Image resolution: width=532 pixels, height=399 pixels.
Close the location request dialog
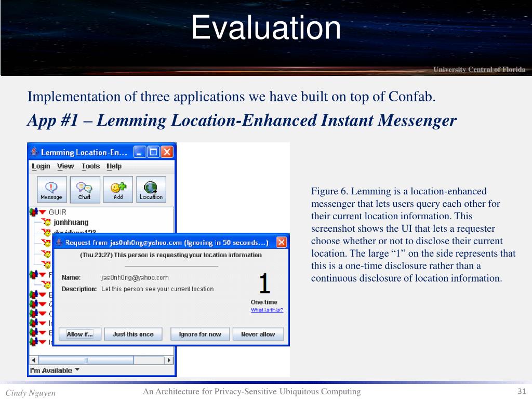point(282,242)
